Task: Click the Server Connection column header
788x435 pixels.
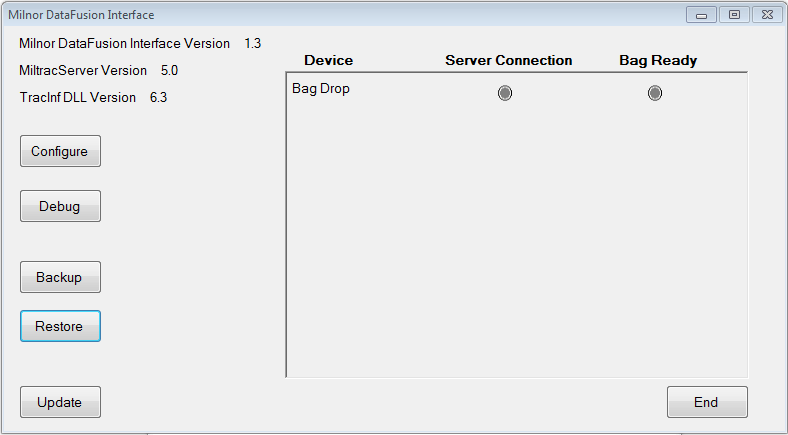Action: [508, 61]
